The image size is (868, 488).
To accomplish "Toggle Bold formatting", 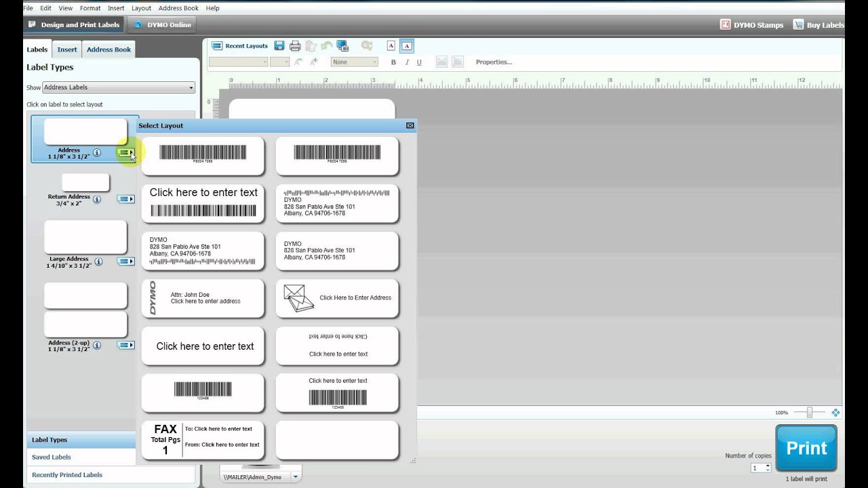I will pos(393,62).
